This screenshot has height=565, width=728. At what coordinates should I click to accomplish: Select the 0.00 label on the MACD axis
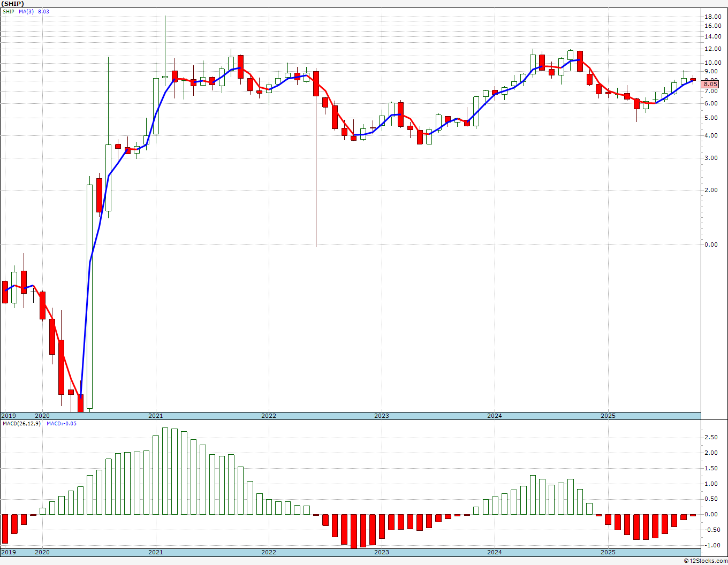[x=710, y=515]
